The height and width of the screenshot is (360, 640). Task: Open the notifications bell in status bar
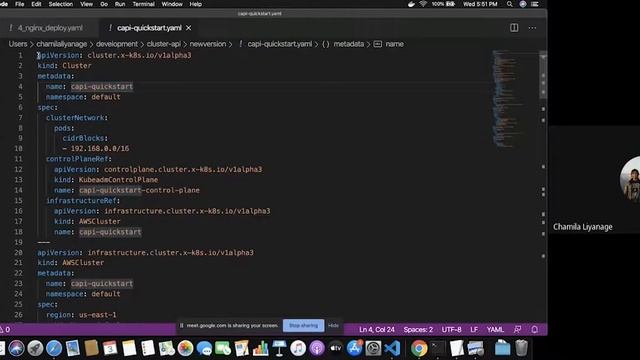534,329
